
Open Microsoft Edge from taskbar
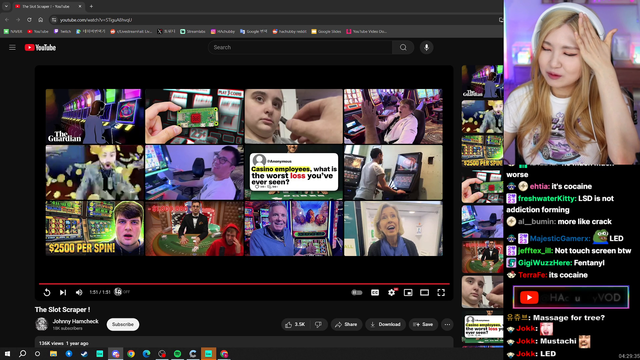tap(147, 353)
